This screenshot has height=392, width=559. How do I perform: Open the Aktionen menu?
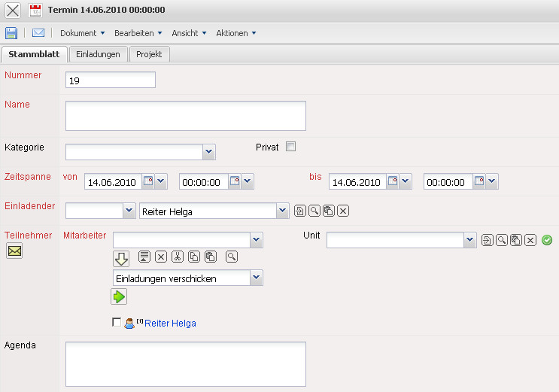(x=235, y=33)
